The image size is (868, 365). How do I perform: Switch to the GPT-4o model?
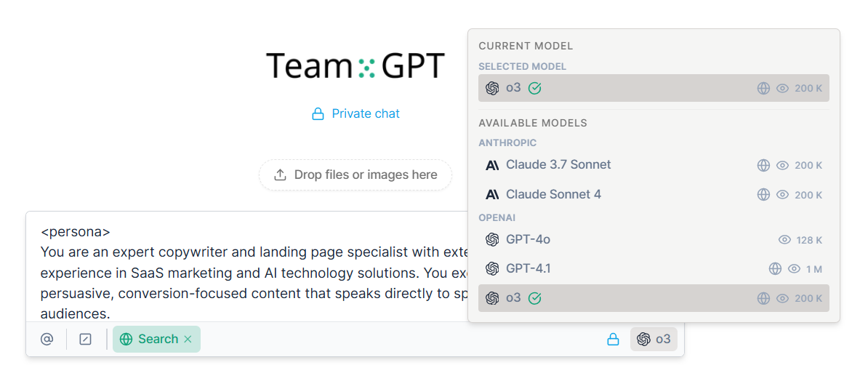click(654, 240)
